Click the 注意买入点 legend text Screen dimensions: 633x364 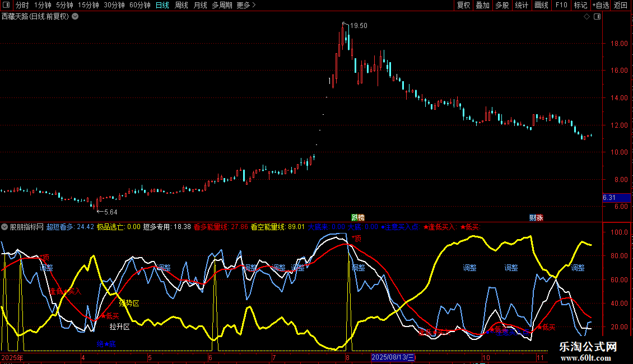click(400, 227)
